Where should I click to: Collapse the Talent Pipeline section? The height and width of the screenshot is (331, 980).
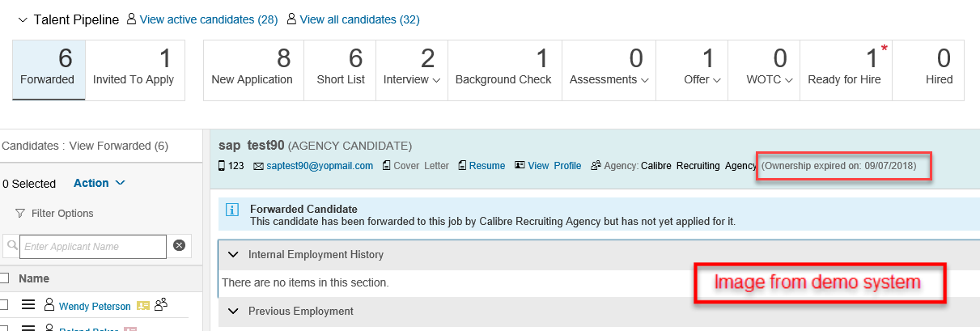coord(22,19)
